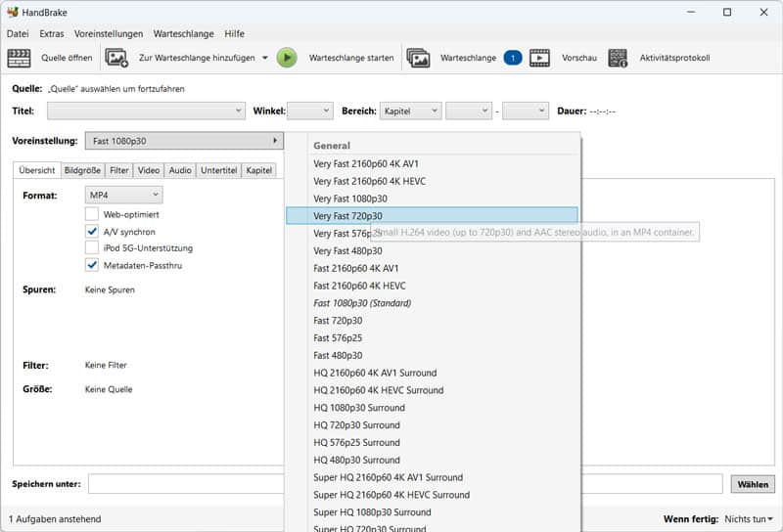Select HQ 480p30 Surround preset
Screen dimensions: 783x532
(x=432, y=461)
